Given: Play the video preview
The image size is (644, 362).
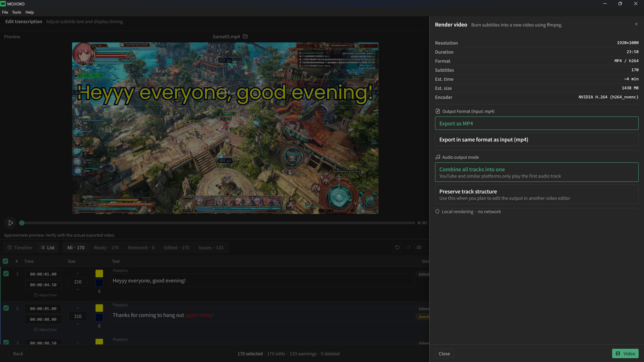Looking at the screenshot, I should tap(11, 223).
